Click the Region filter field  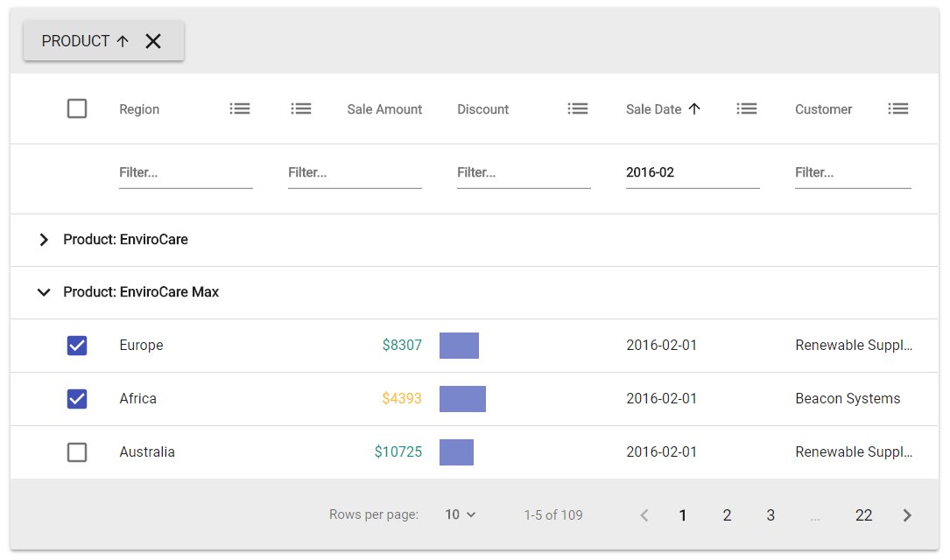[186, 173]
